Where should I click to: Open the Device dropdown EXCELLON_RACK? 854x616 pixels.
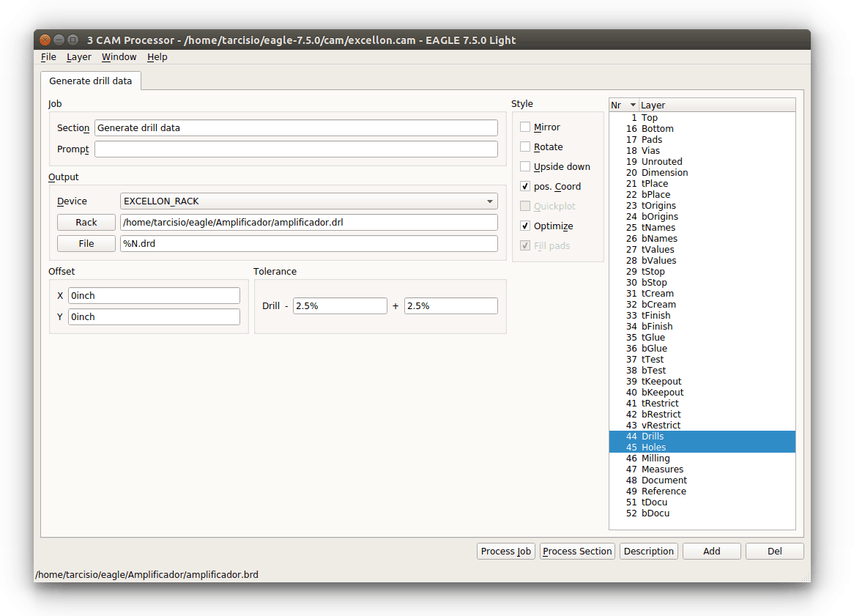tap(308, 201)
